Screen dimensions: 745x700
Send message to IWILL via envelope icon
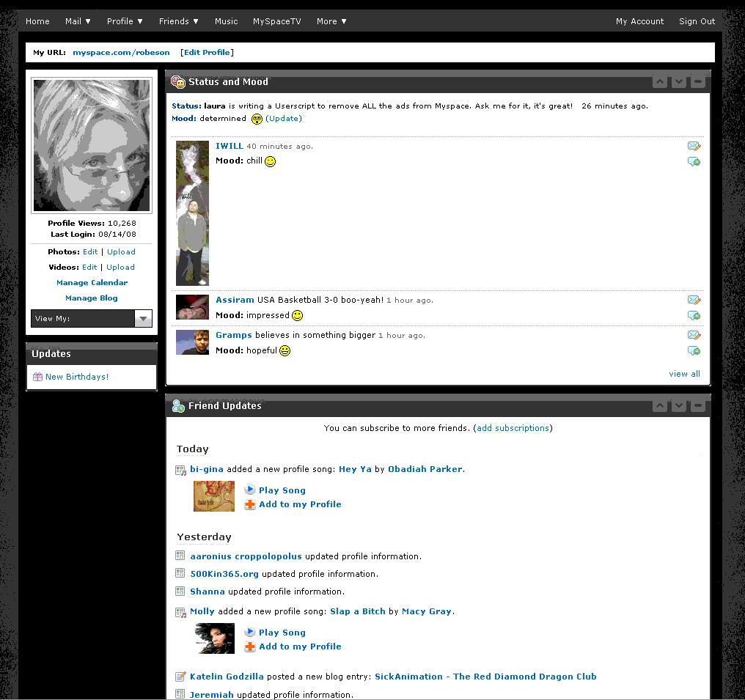(x=694, y=146)
